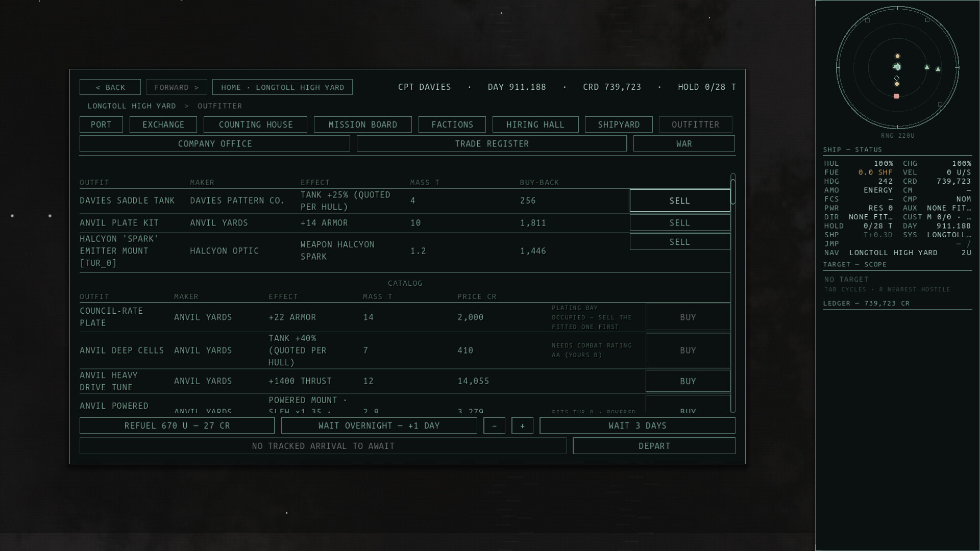Viewport: 980px width, 551px height.
Task: Click the 'NAV LONGTOLL HIGH YARD' status line
Action: click(897, 253)
